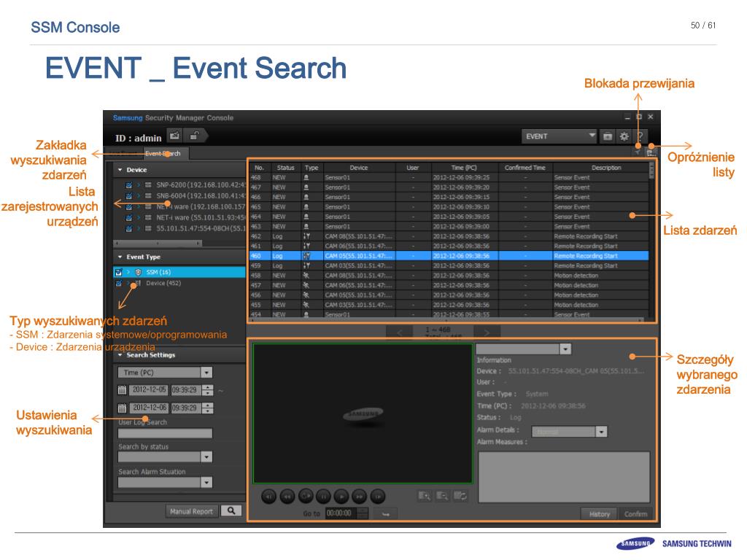Go to previous event page
The height and width of the screenshot is (560, 747).
tap(399, 332)
